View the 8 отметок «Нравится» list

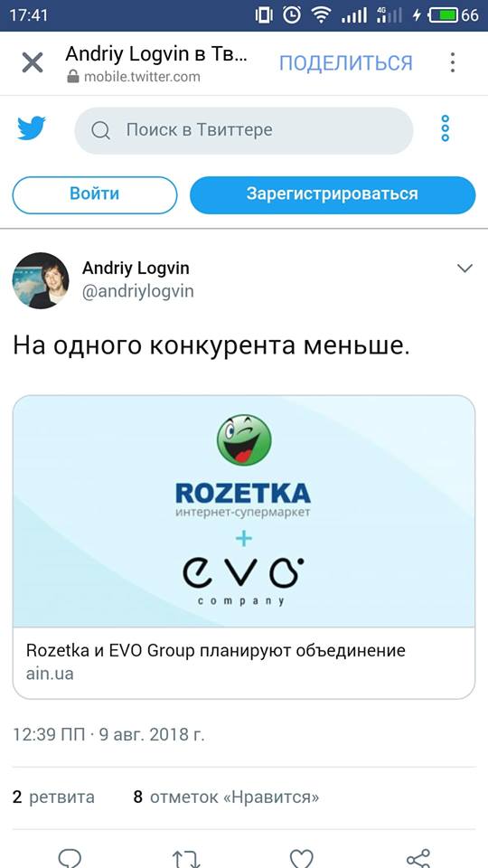(x=226, y=797)
